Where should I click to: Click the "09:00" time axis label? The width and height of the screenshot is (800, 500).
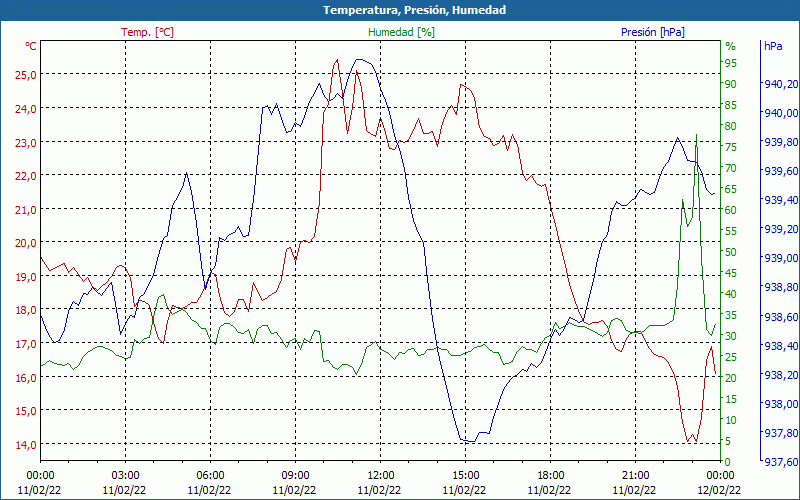tap(295, 476)
